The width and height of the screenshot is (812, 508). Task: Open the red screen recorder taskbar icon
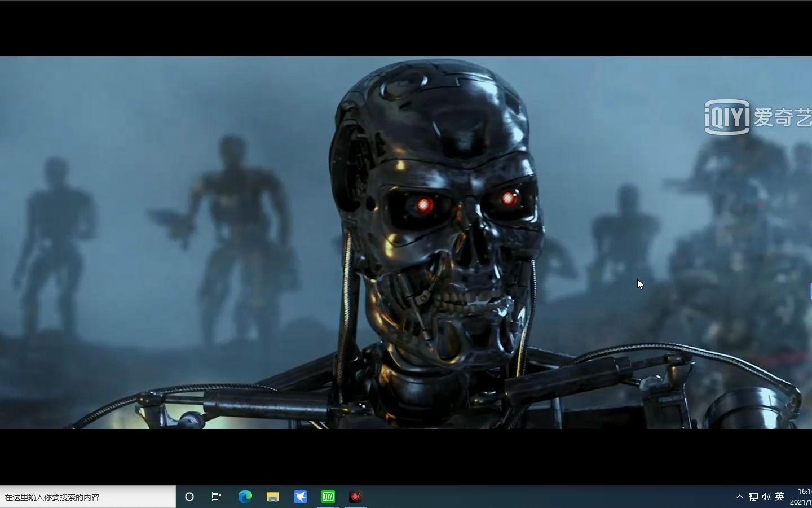355,497
